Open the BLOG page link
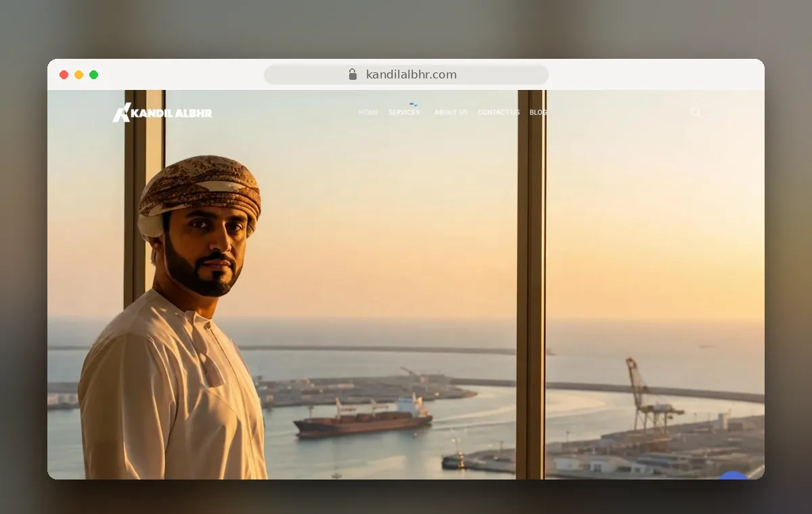 [538, 112]
